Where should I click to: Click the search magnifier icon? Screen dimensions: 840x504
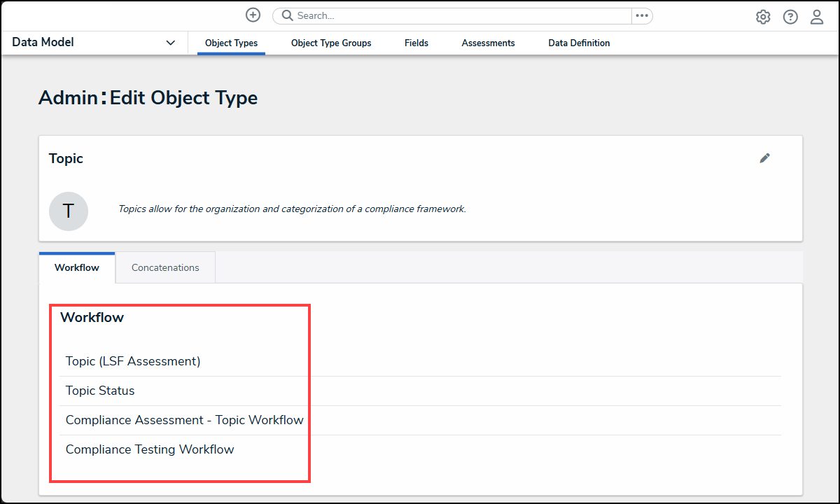point(287,15)
